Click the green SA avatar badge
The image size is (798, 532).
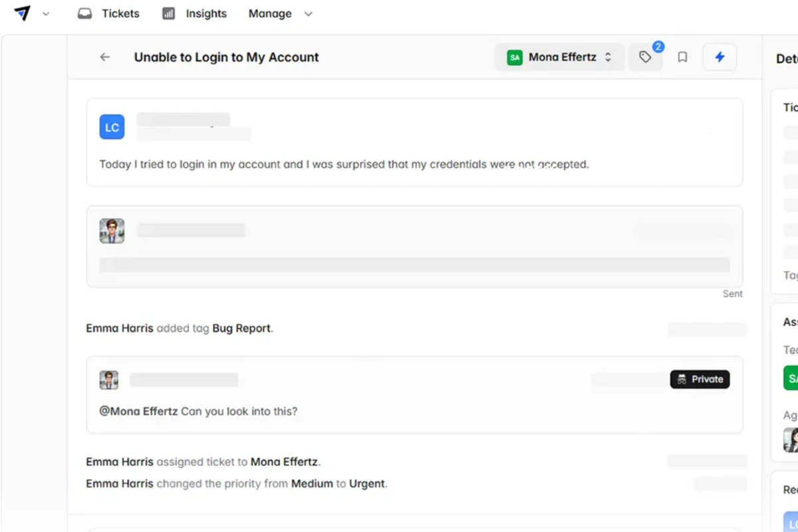click(515, 57)
